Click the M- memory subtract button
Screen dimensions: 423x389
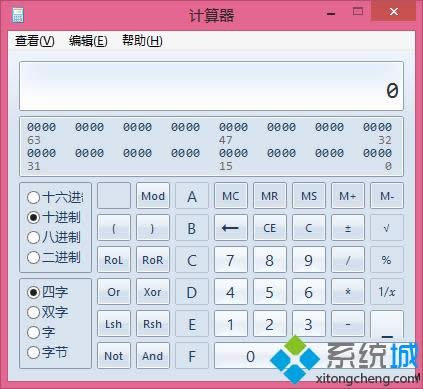click(x=387, y=196)
